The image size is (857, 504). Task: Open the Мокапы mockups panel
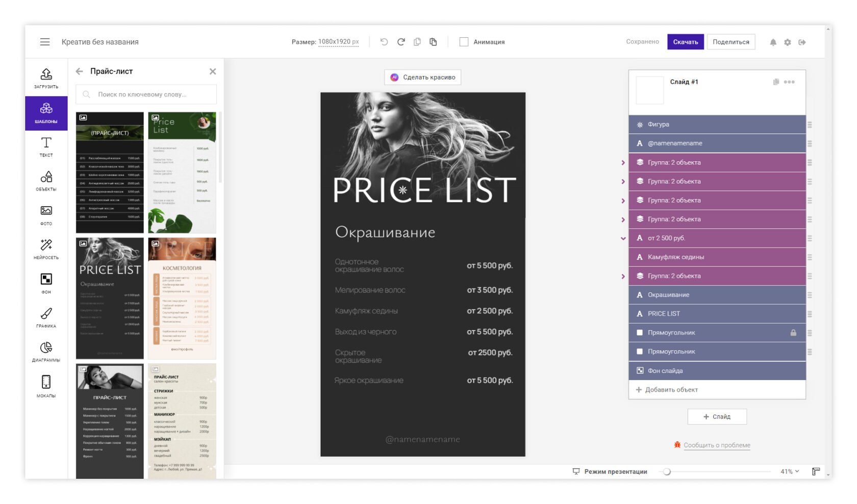click(x=46, y=386)
